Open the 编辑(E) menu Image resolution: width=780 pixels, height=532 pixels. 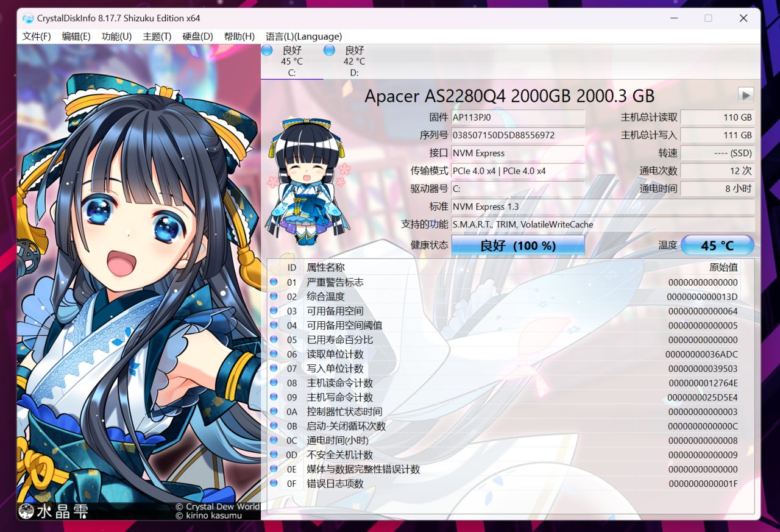click(76, 37)
